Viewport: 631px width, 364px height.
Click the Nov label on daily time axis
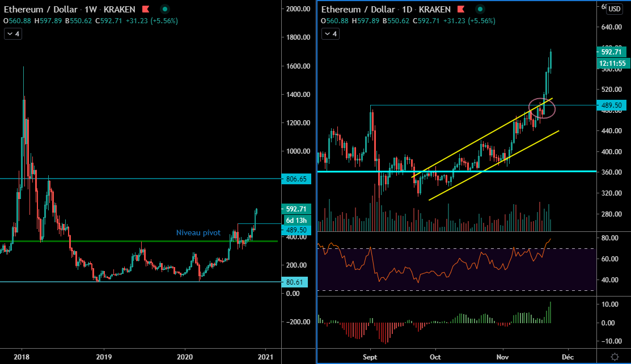(502, 357)
